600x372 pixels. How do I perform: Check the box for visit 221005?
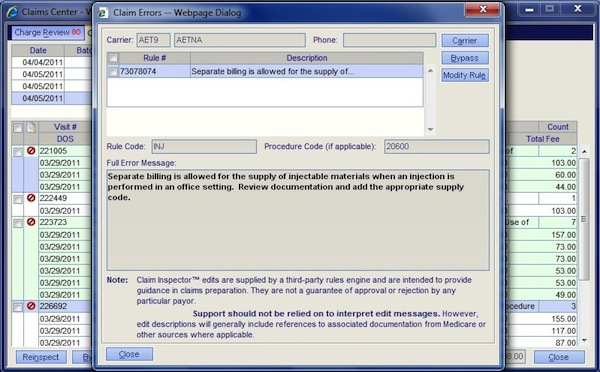click(x=18, y=152)
